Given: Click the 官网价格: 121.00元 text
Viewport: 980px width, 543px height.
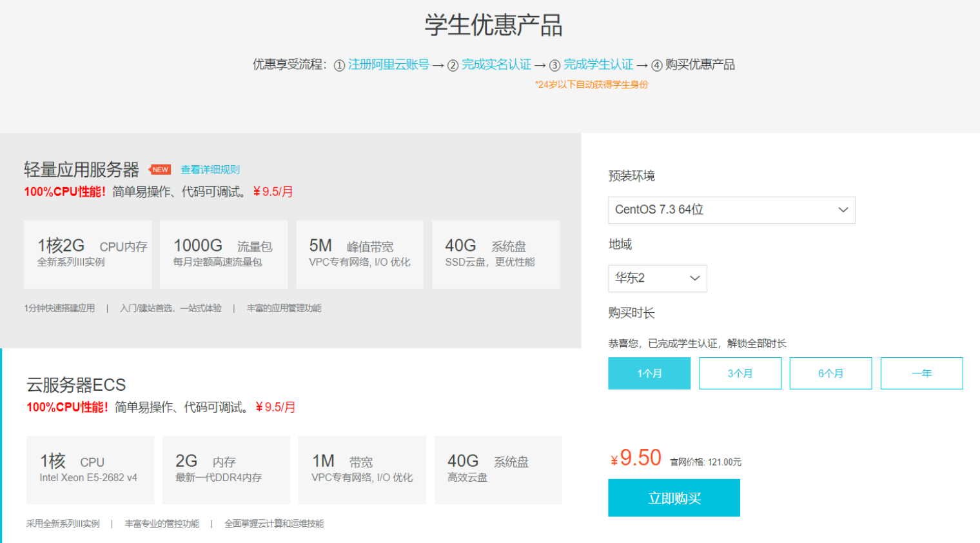Looking at the screenshot, I should coord(705,462).
